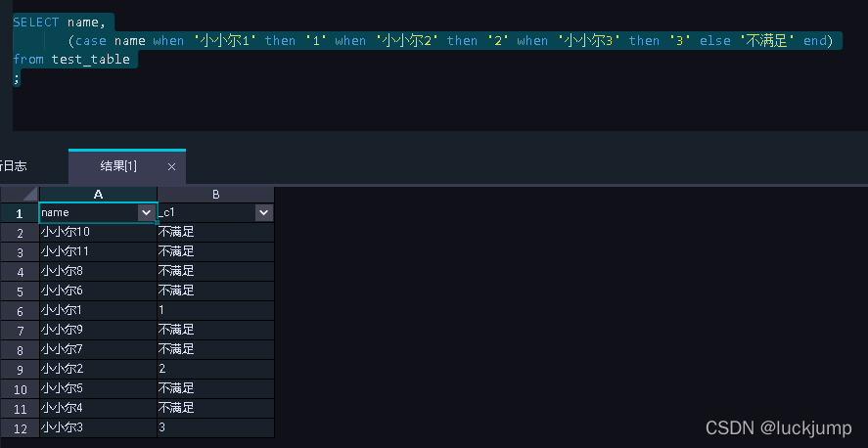Click 不满足 next to 小小尔10
Image resolution: width=868 pixels, height=448 pixels.
pyautogui.click(x=216, y=232)
